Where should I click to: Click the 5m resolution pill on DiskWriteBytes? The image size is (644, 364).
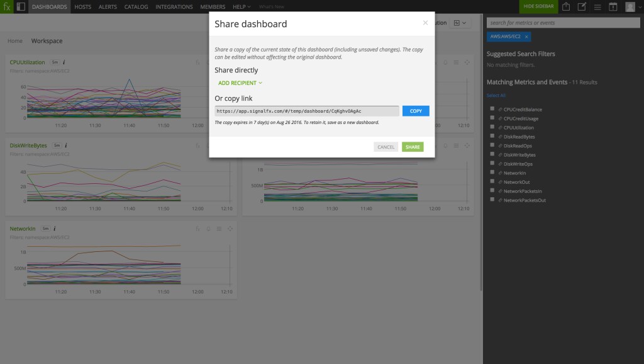pyautogui.click(x=57, y=145)
